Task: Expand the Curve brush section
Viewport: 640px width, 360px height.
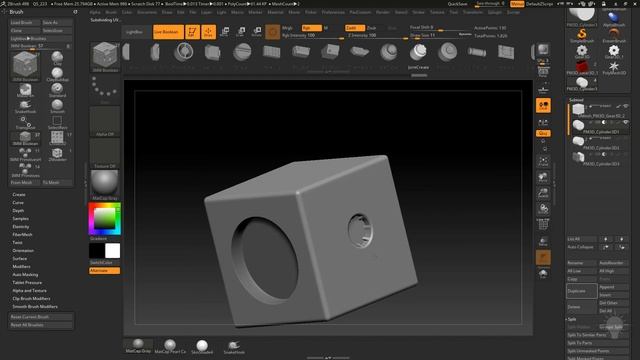Action: coord(18,202)
